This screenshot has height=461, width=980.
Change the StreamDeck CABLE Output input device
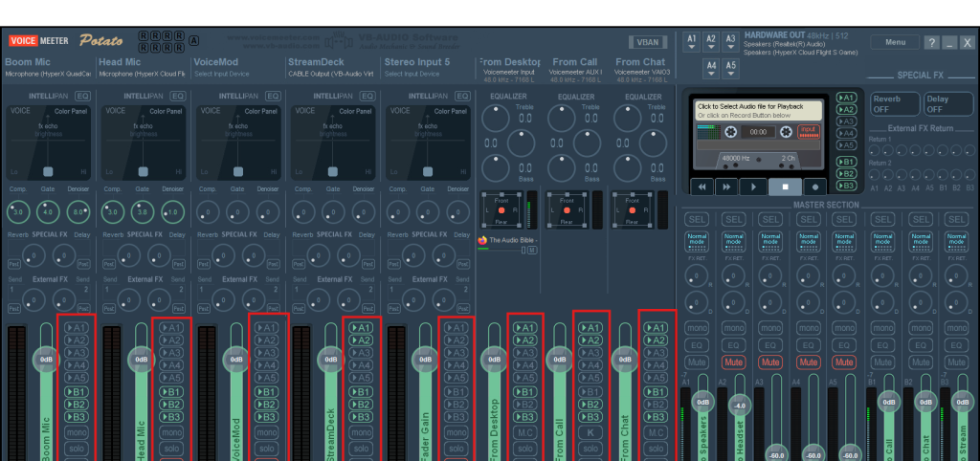pyautogui.click(x=329, y=74)
